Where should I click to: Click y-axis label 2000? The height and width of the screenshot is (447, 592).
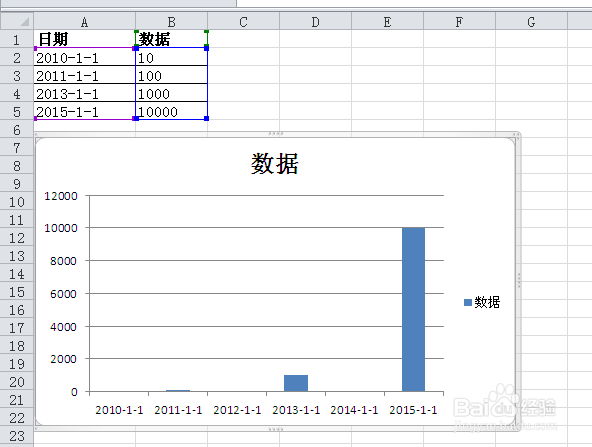point(63,359)
